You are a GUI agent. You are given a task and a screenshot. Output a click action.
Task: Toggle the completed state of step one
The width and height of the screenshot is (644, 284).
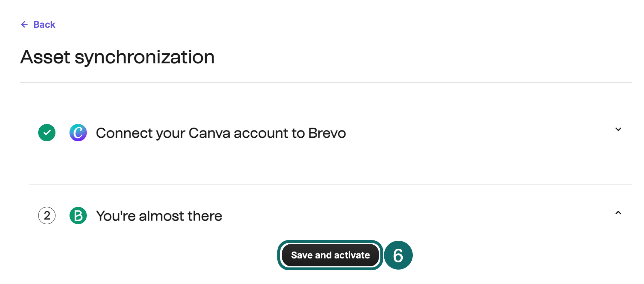pos(46,133)
